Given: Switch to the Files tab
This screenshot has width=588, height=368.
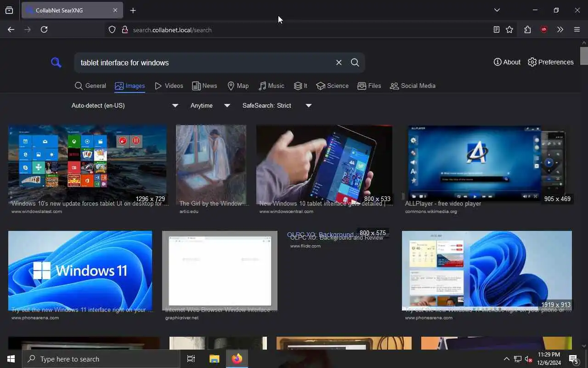Looking at the screenshot, I should point(369,86).
